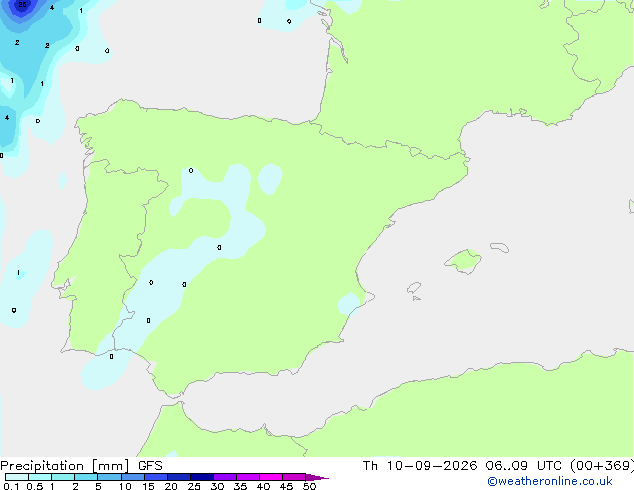
Task: Click the 2–5 mm legend color box
Action: point(86,477)
